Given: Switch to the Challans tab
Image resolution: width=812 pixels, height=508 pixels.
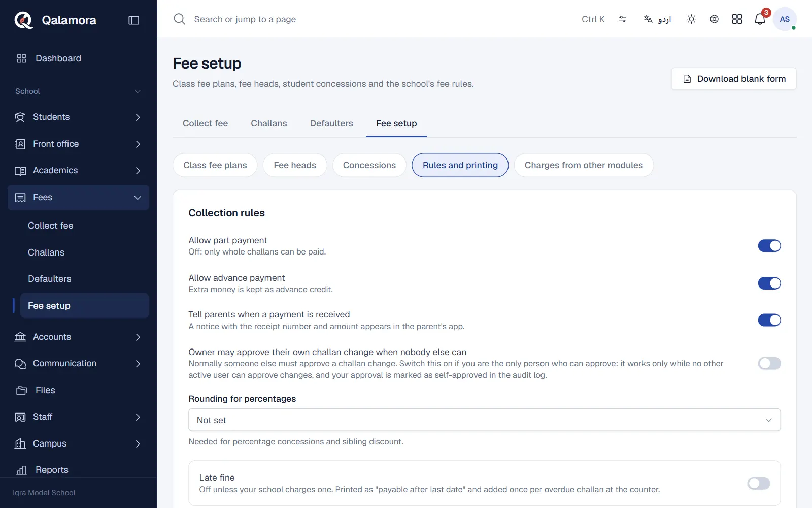Looking at the screenshot, I should 269,123.
